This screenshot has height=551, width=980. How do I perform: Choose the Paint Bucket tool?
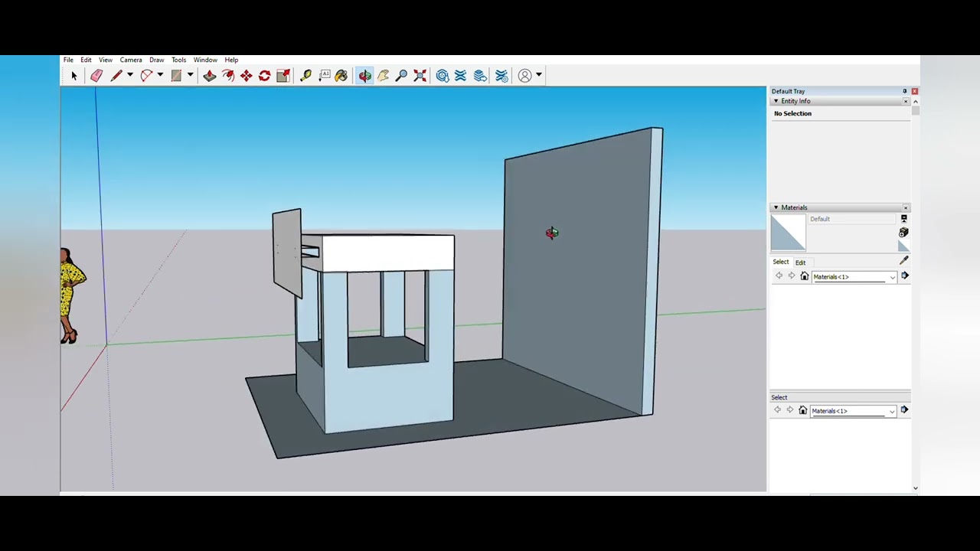pos(341,76)
